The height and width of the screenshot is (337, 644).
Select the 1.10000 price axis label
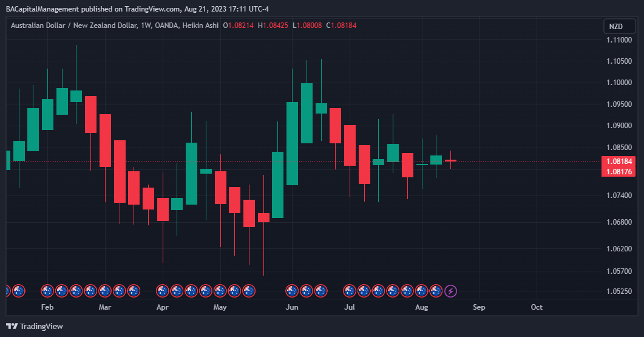(x=619, y=83)
